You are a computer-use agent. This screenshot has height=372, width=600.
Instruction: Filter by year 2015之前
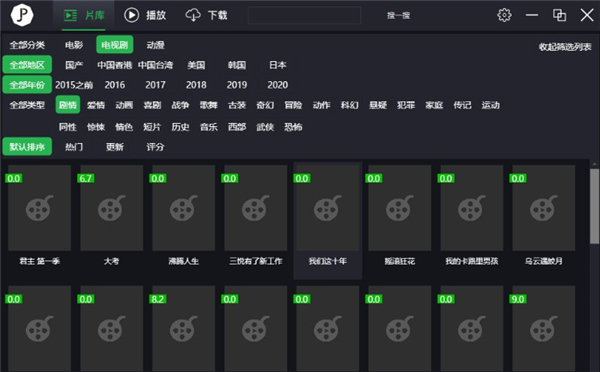point(74,85)
